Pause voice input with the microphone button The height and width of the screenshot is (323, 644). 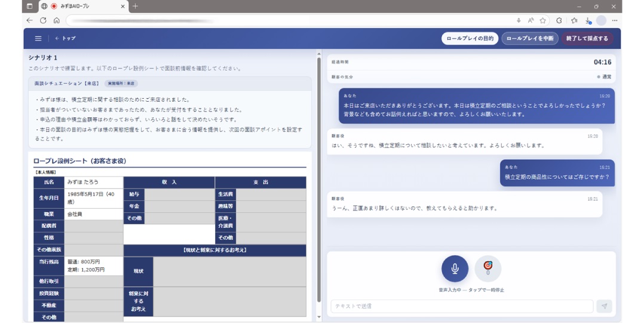point(455,269)
